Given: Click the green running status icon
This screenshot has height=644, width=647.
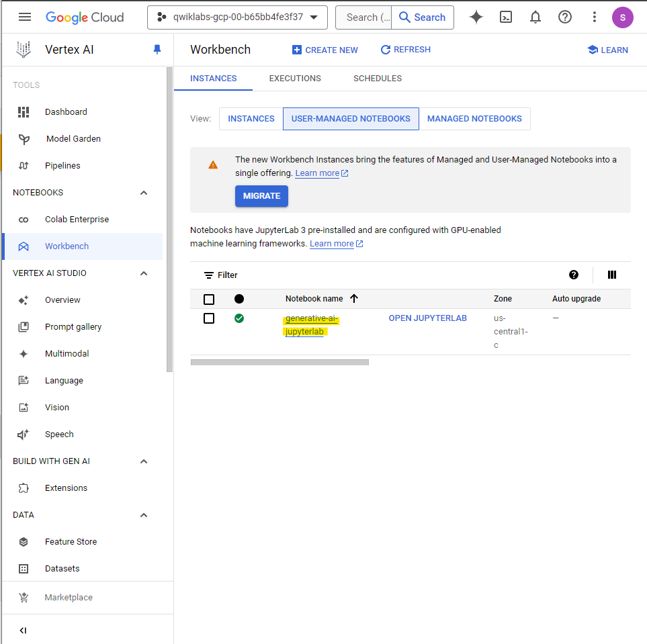Looking at the screenshot, I should tap(239, 318).
